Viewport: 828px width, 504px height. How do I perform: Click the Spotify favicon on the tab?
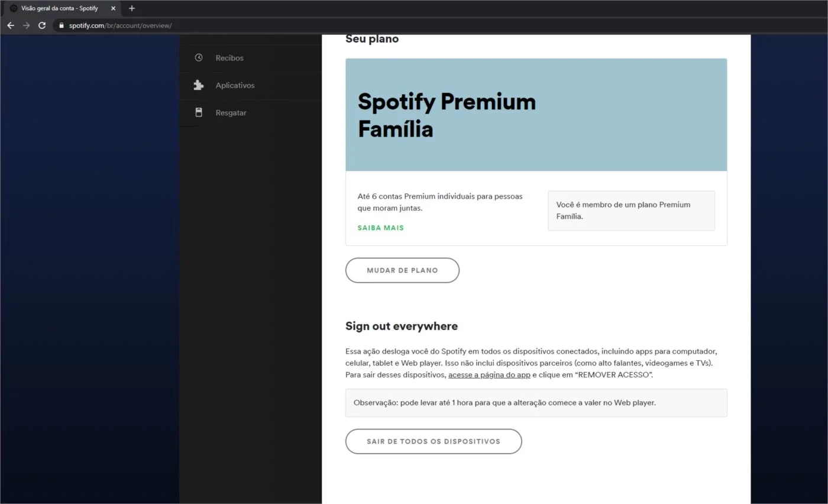14,8
